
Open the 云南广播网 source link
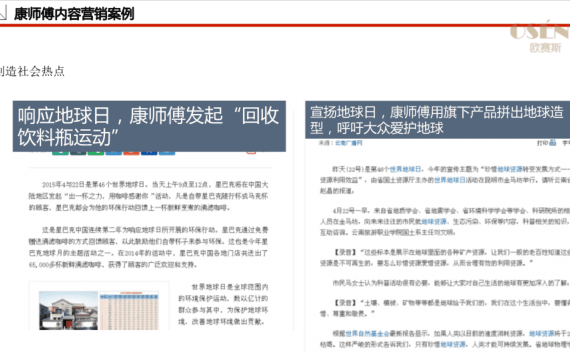(x=349, y=143)
